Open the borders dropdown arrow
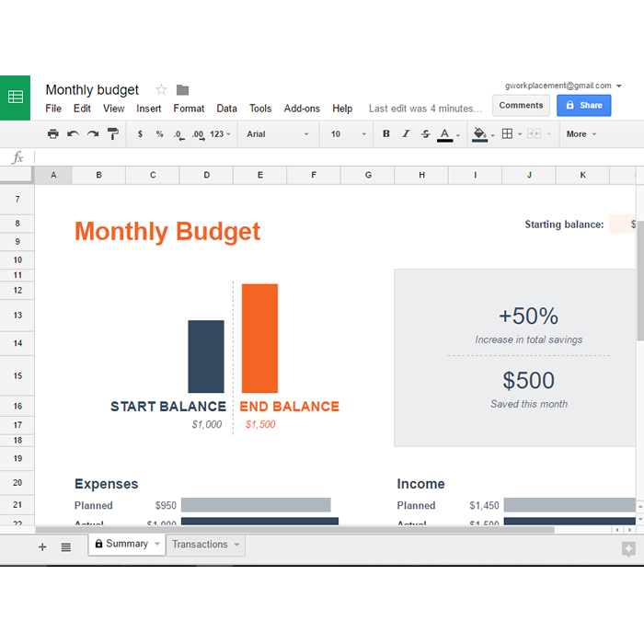The width and height of the screenshot is (644, 644). (520, 134)
